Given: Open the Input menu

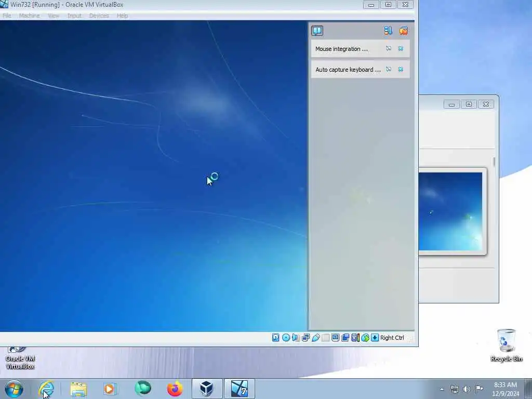Looking at the screenshot, I should (74, 16).
